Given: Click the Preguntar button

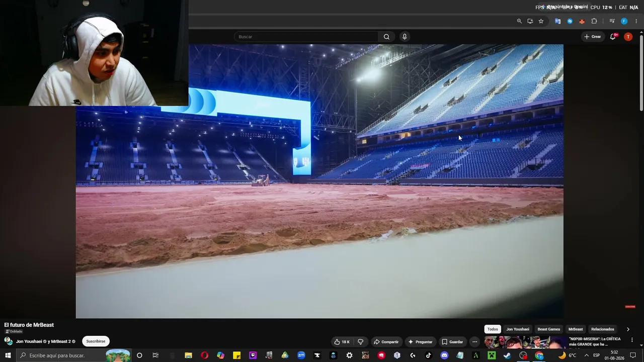Looking at the screenshot, I should pos(420,342).
